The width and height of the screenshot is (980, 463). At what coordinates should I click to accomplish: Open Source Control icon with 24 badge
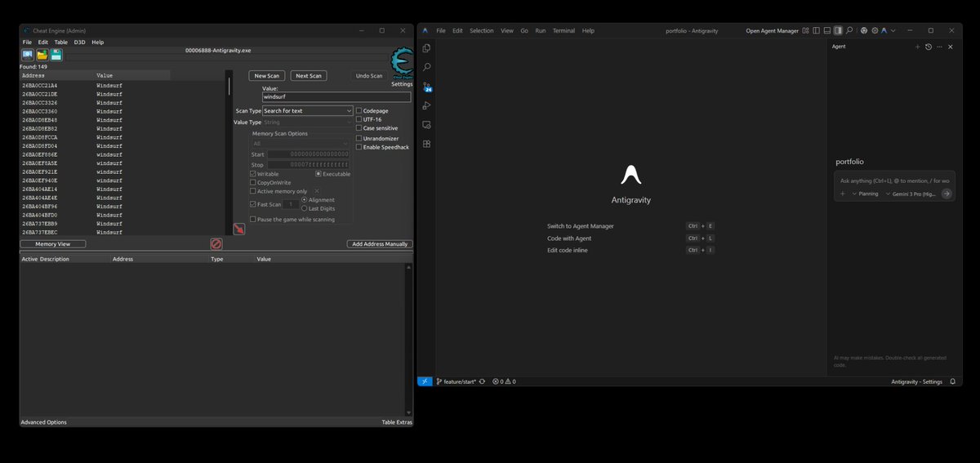[x=426, y=87]
